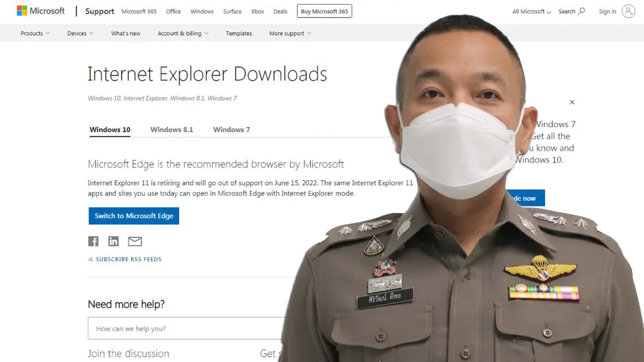Click the Search label in header

[567, 11]
